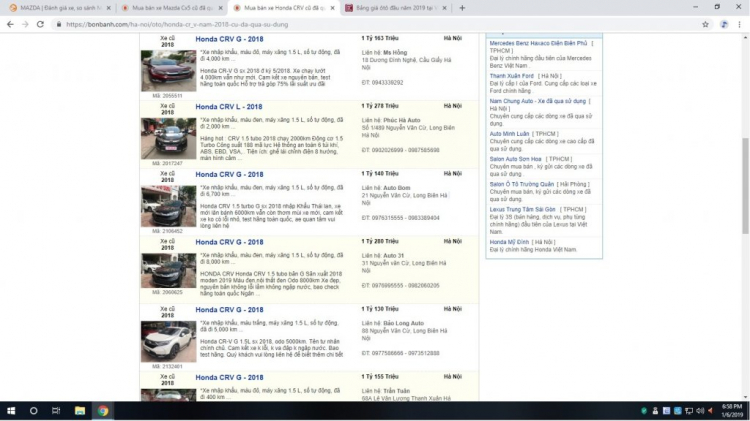Close the MAZDA tab
This screenshot has width=750, height=421.
coord(109,8)
